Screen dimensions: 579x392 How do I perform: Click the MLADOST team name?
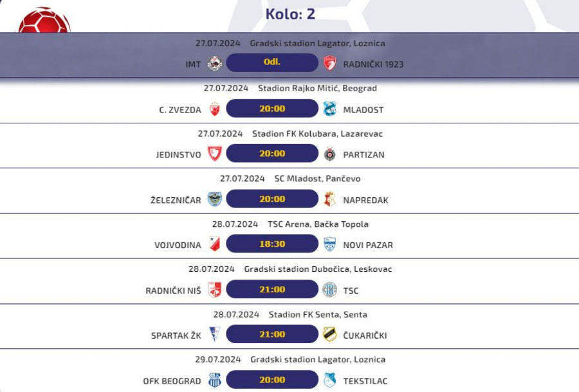[x=363, y=110]
